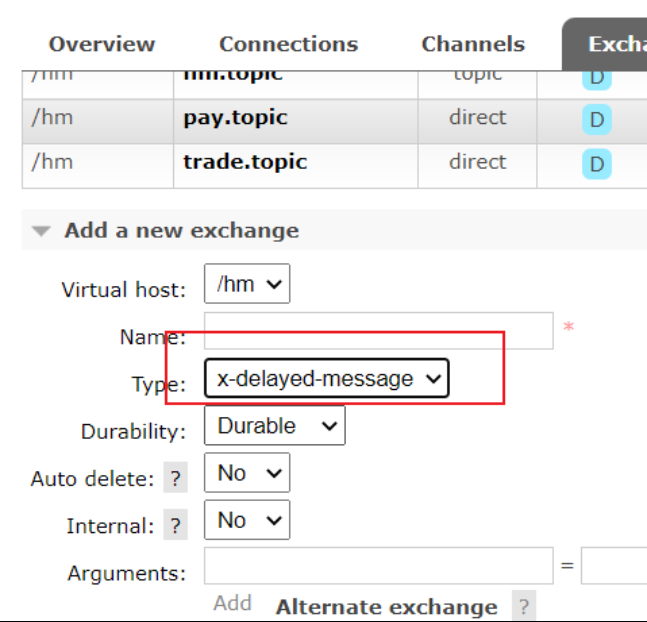The image size is (647, 622).
Task: Open the Channels tab
Action: pyautogui.click(x=473, y=44)
